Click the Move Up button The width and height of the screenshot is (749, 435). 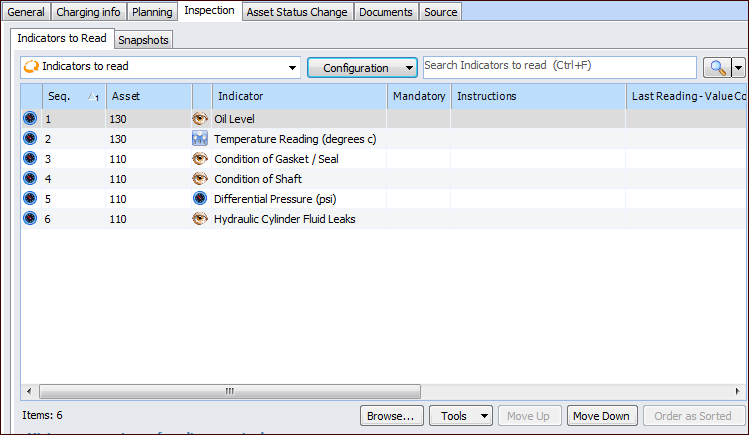[528, 416]
